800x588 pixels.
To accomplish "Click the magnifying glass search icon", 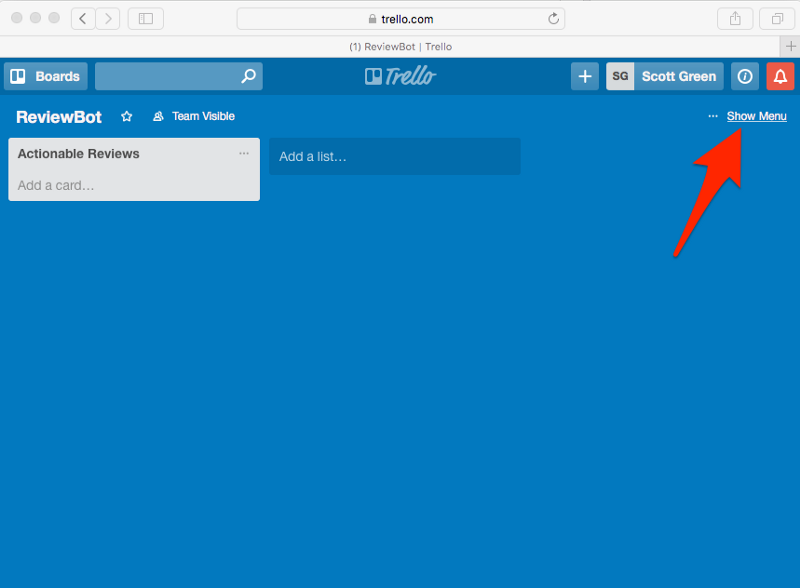I will click(248, 77).
